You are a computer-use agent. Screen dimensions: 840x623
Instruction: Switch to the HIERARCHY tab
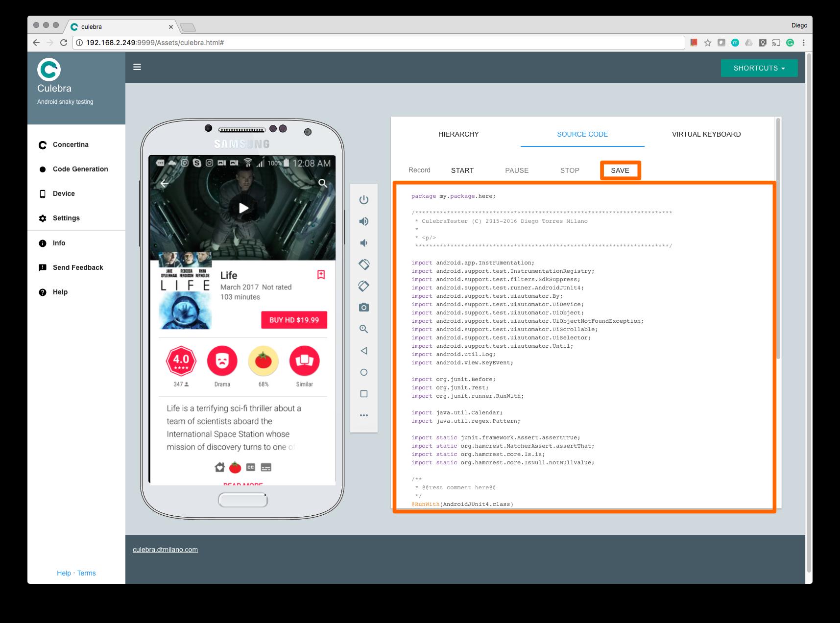click(458, 134)
